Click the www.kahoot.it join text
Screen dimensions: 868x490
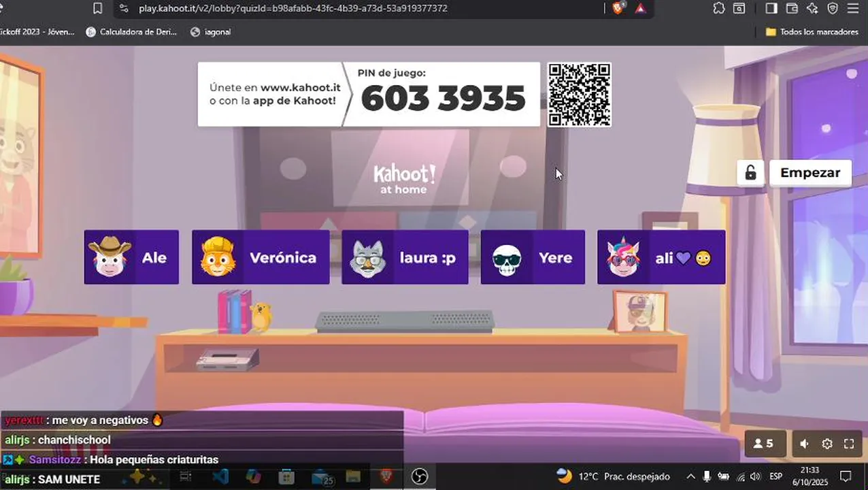coord(300,88)
